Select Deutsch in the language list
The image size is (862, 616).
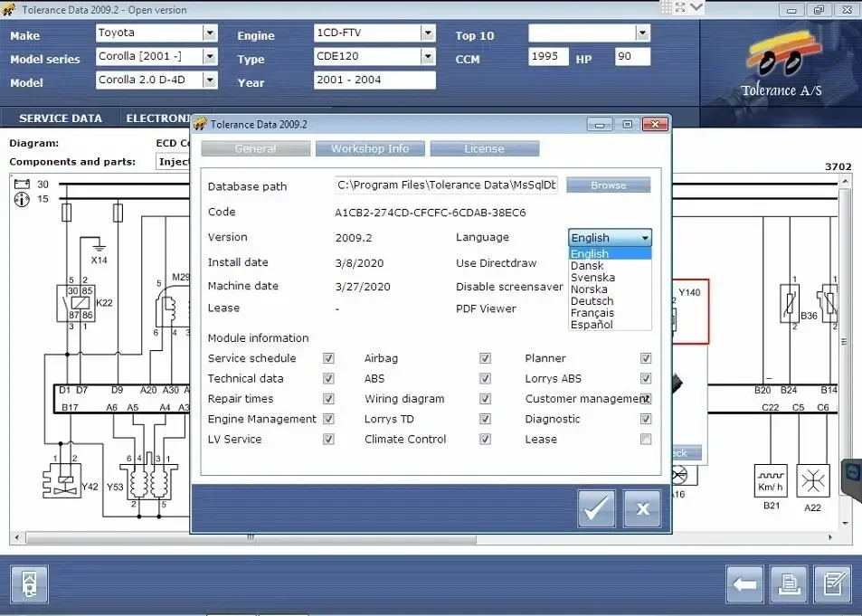tap(591, 301)
